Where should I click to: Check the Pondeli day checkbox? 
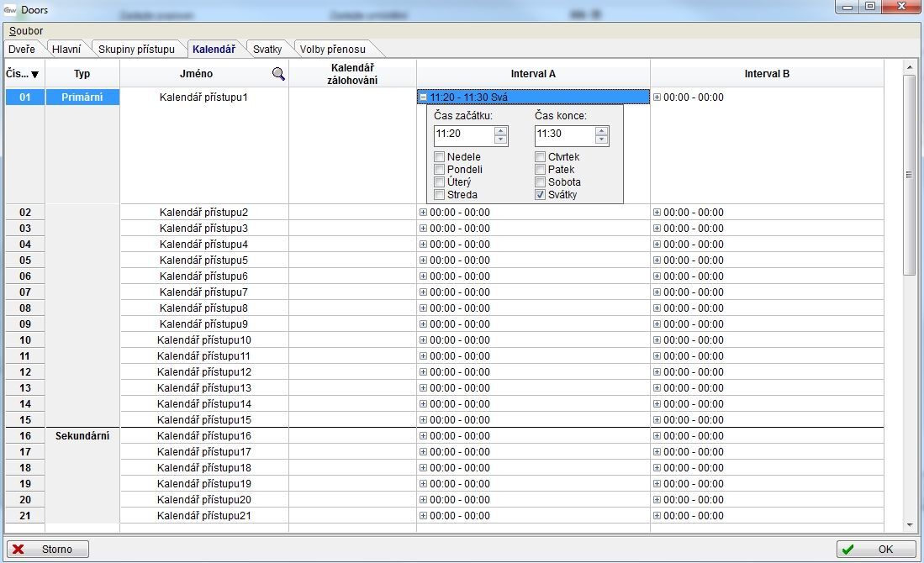[440, 170]
